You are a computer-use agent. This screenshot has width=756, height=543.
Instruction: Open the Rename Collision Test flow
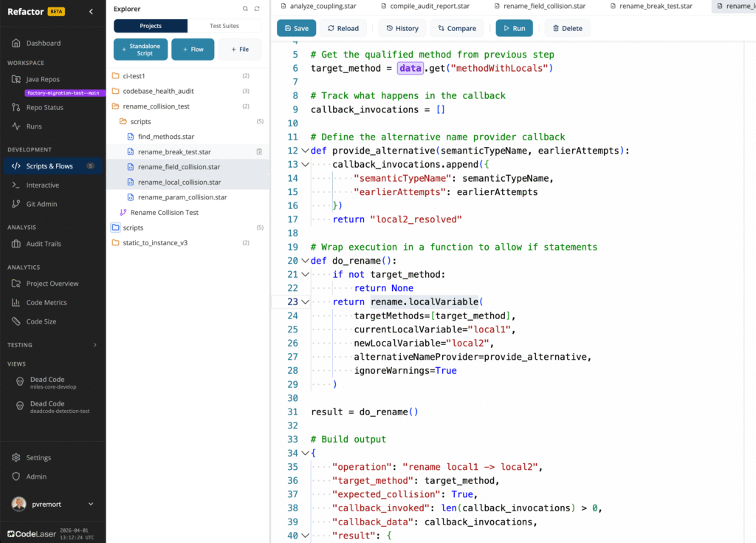pos(164,213)
